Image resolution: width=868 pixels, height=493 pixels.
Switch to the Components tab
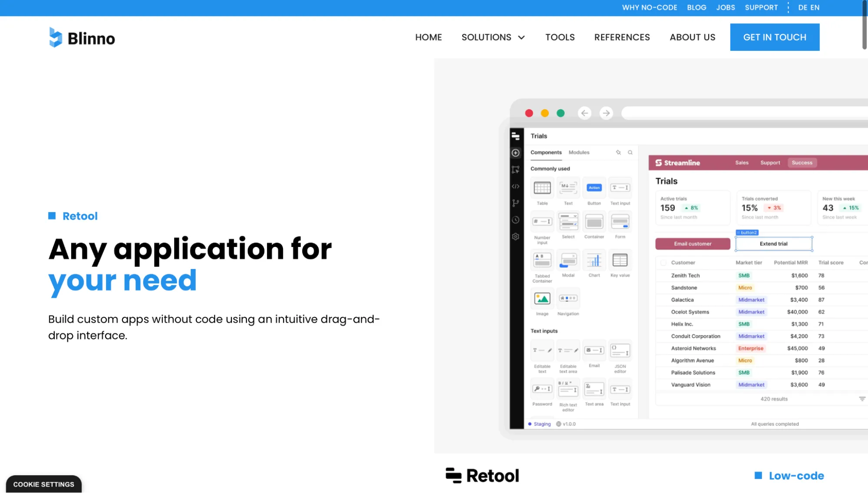546,152
